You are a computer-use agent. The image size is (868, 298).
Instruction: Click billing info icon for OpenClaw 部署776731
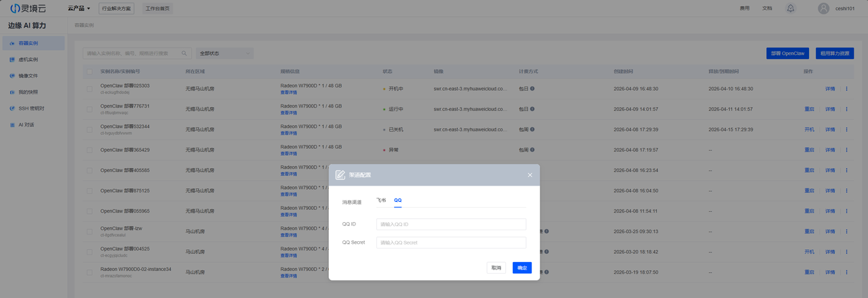[x=532, y=109]
